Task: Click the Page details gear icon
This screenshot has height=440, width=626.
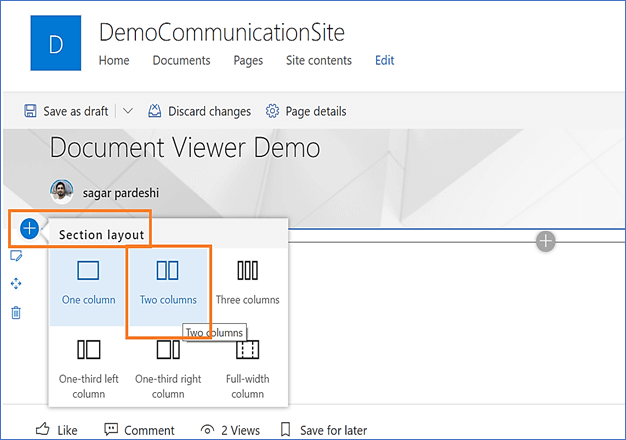Action: (x=272, y=111)
